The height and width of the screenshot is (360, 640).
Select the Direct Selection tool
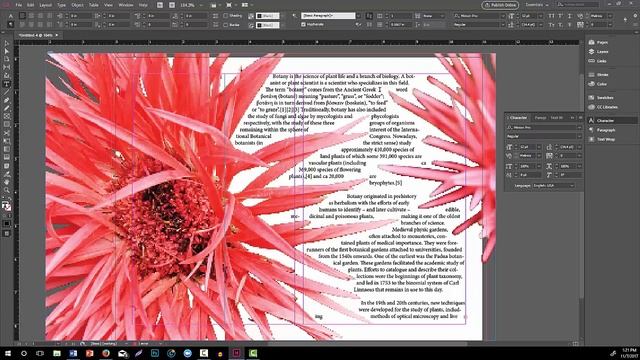click(x=7, y=51)
